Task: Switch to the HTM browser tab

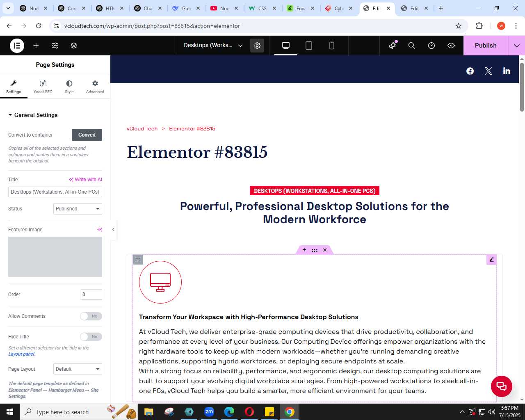Action: coord(110,8)
